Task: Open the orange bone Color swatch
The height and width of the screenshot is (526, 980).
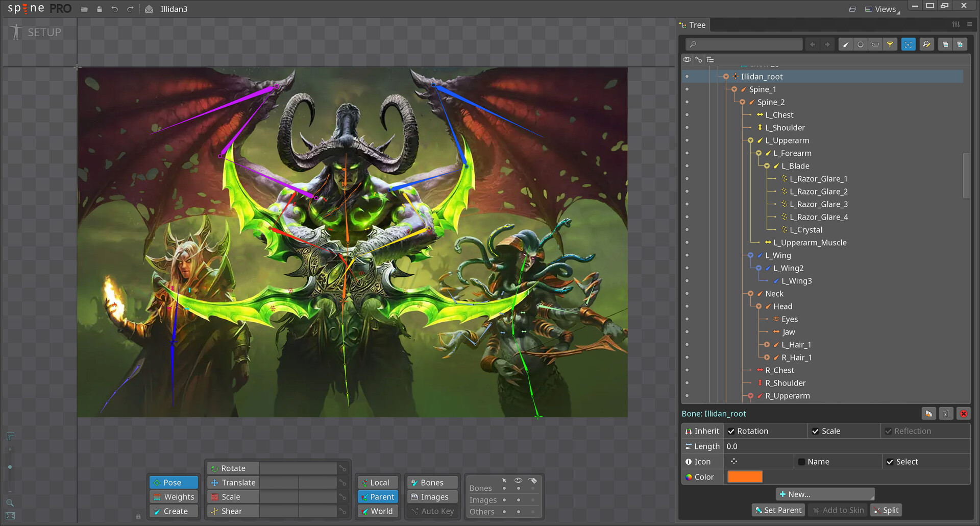Action: (x=745, y=477)
